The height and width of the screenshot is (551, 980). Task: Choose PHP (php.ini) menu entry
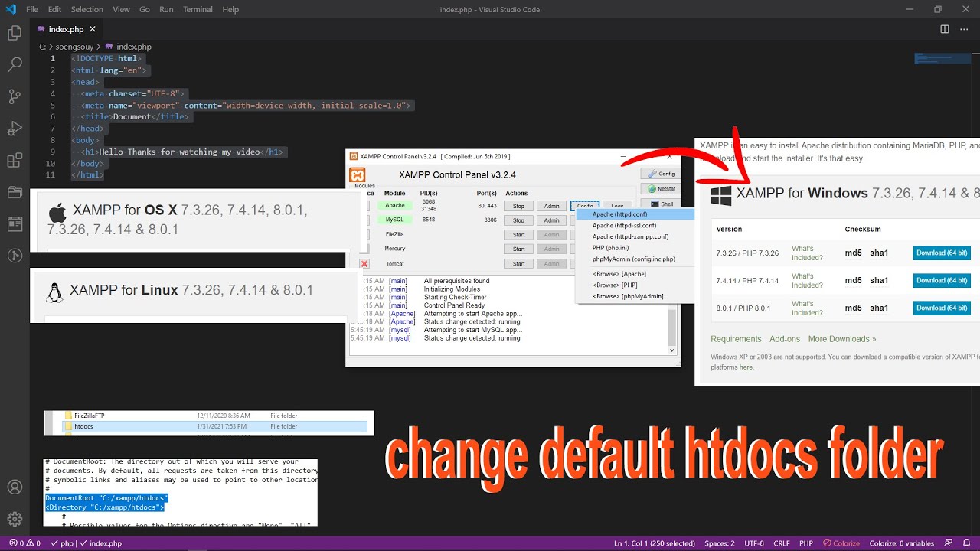(635, 248)
